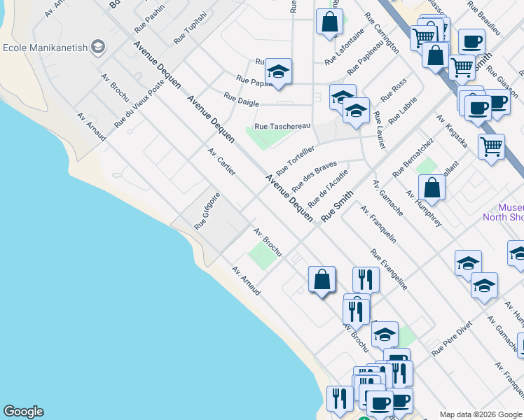Click the Rue Labrie street label
Screen dimensions: 524x420
[x=403, y=110]
